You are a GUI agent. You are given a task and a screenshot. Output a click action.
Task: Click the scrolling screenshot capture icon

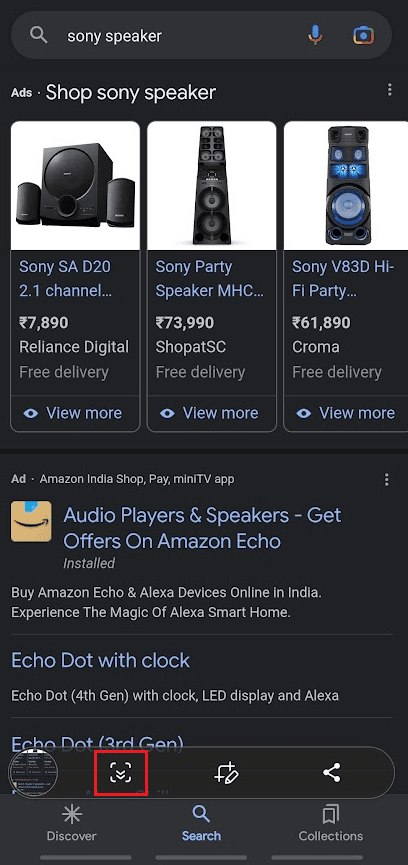point(120,773)
